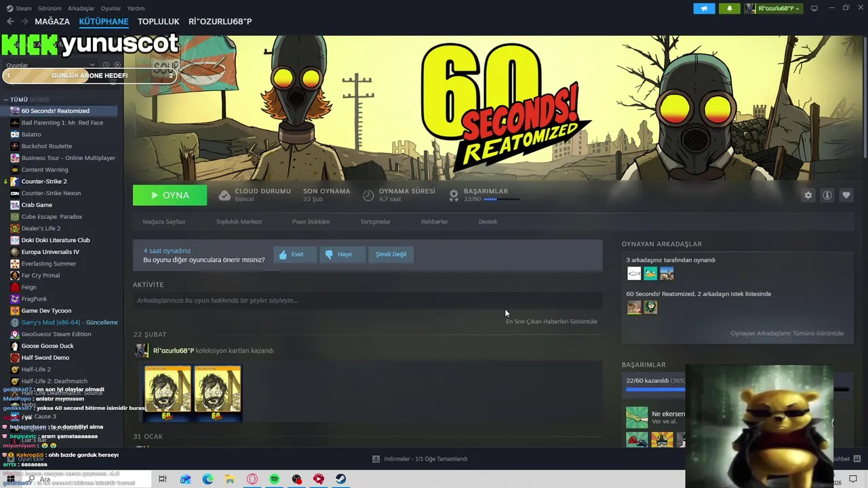Image resolution: width=868 pixels, height=488 pixels.
Task: Collapse the TÜMÜ games category
Action: click(x=6, y=100)
